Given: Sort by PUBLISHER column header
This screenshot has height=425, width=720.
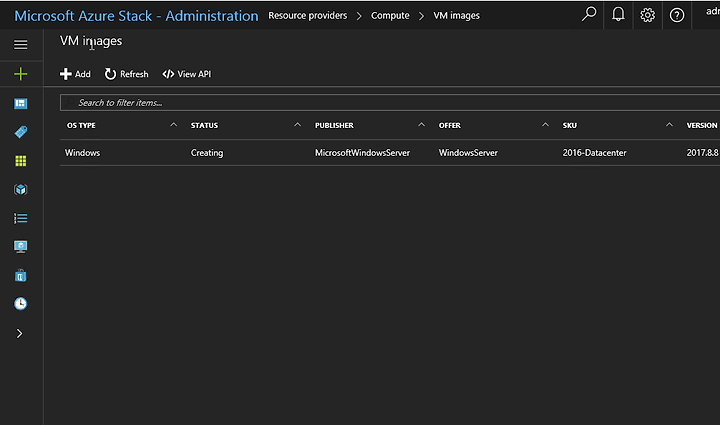Looking at the screenshot, I should [334, 125].
